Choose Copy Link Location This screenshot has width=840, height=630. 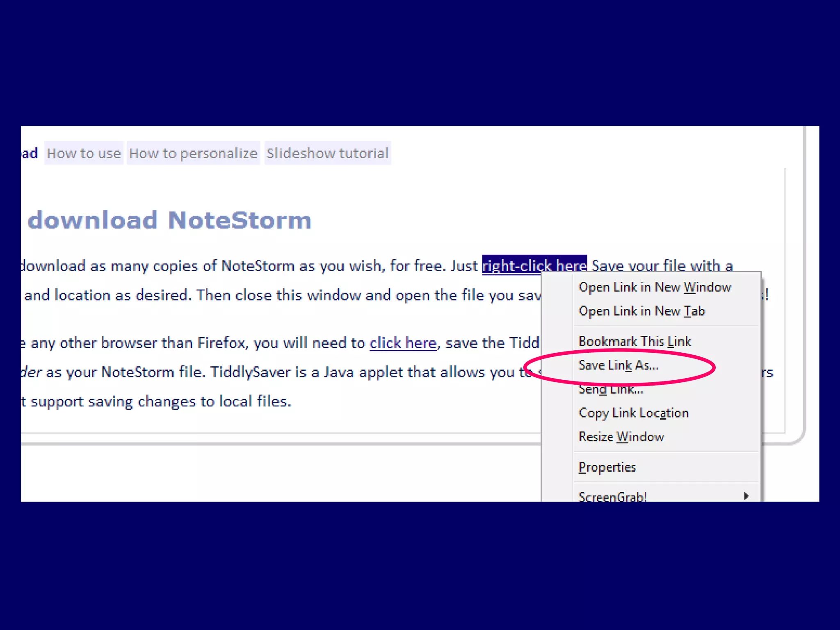pos(633,413)
